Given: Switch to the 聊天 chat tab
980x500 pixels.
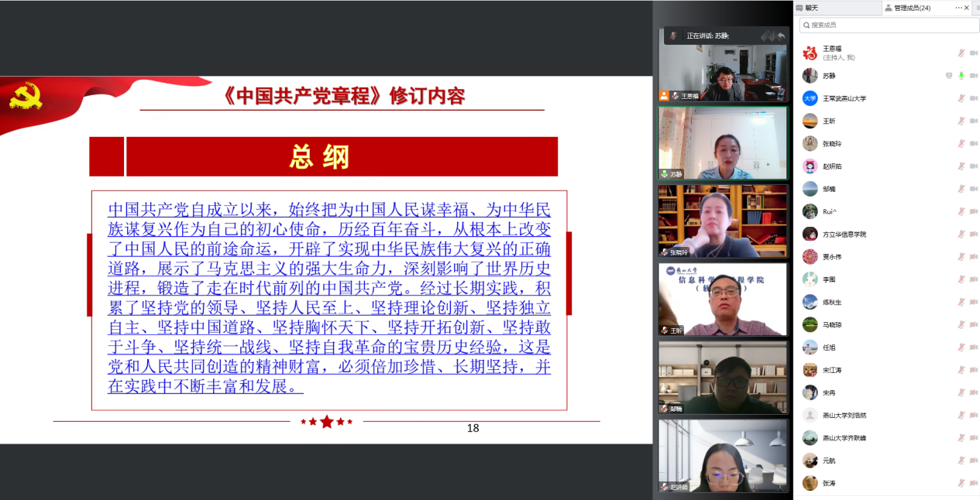Looking at the screenshot, I should click(x=811, y=8).
